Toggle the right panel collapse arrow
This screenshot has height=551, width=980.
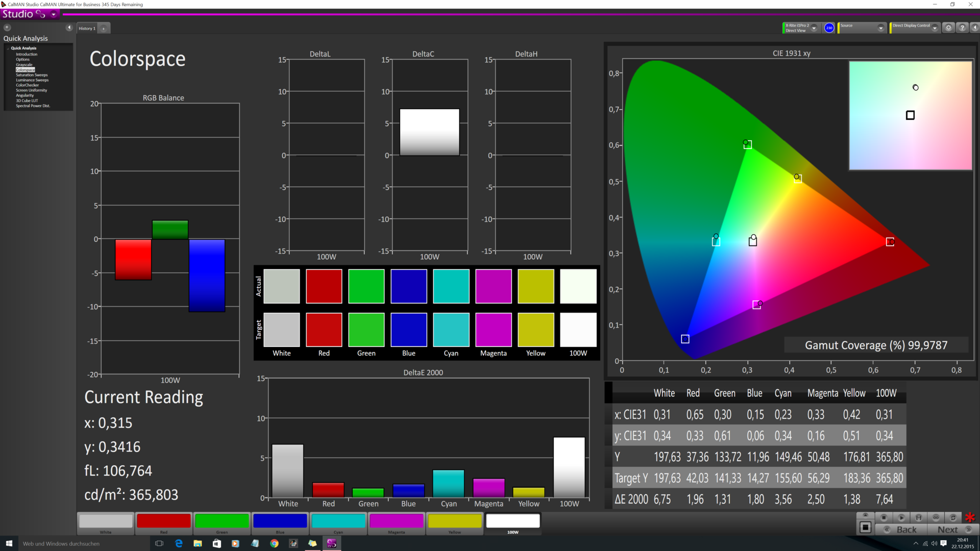[975, 28]
